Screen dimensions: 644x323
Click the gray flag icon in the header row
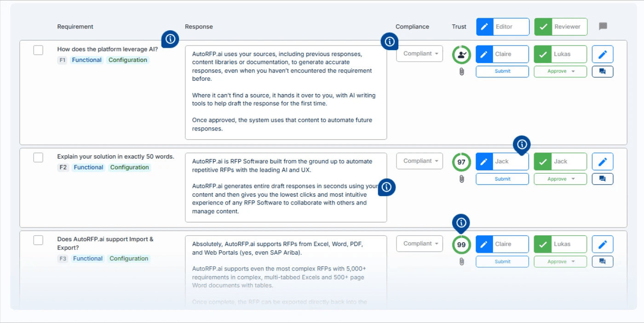[x=603, y=26]
